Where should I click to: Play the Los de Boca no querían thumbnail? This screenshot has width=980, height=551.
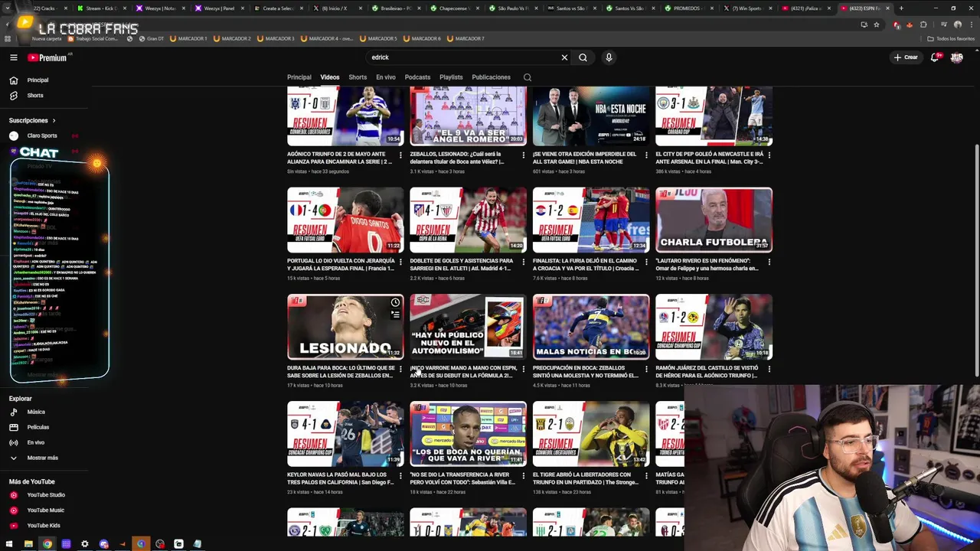point(468,434)
